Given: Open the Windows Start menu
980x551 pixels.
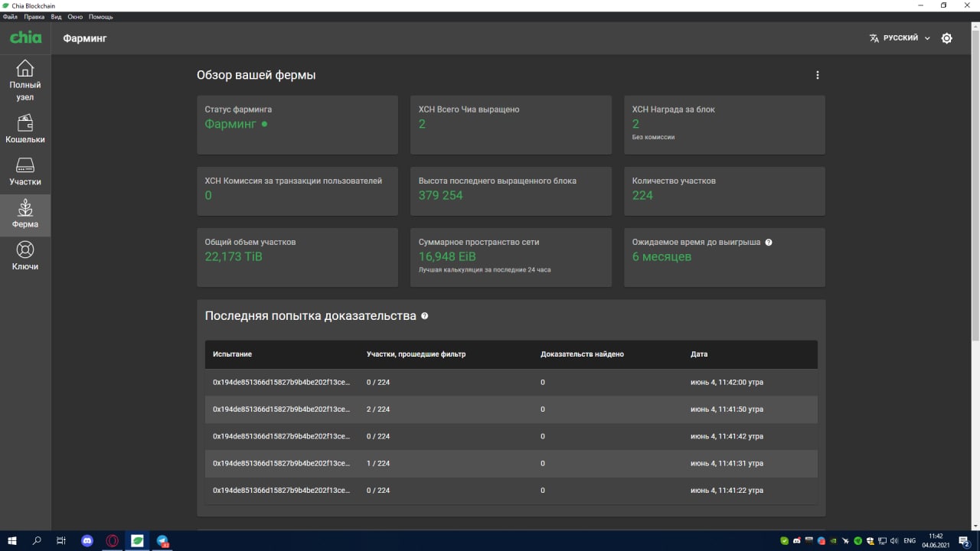Looking at the screenshot, I should (x=12, y=541).
